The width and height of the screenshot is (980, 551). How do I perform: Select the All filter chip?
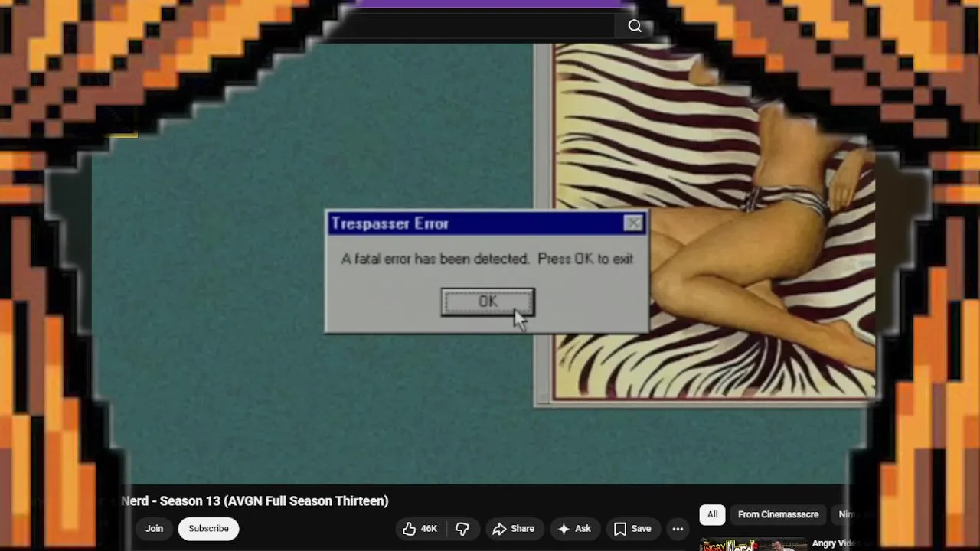point(712,514)
